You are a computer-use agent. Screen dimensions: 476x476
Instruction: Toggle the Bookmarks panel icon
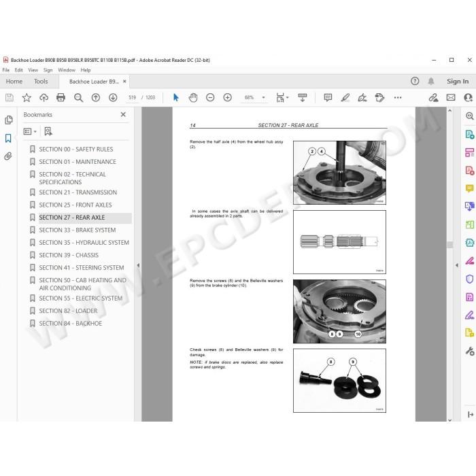click(8, 139)
